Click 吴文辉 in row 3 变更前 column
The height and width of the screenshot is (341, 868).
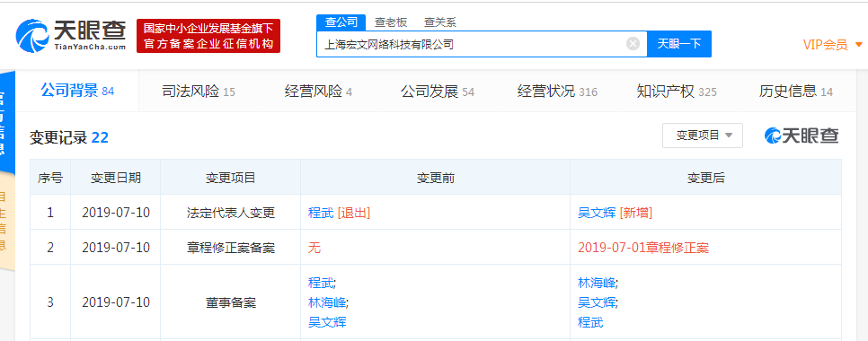pos(326,321)
